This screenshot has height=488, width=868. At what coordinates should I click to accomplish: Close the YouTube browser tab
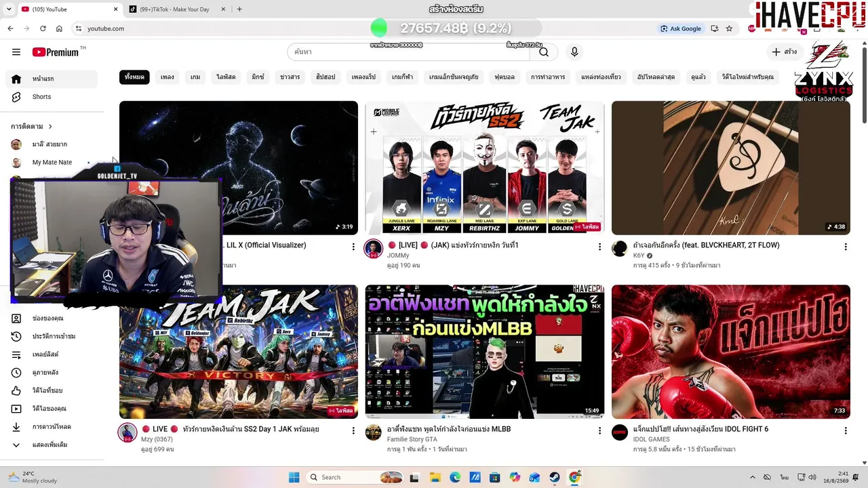115,9
